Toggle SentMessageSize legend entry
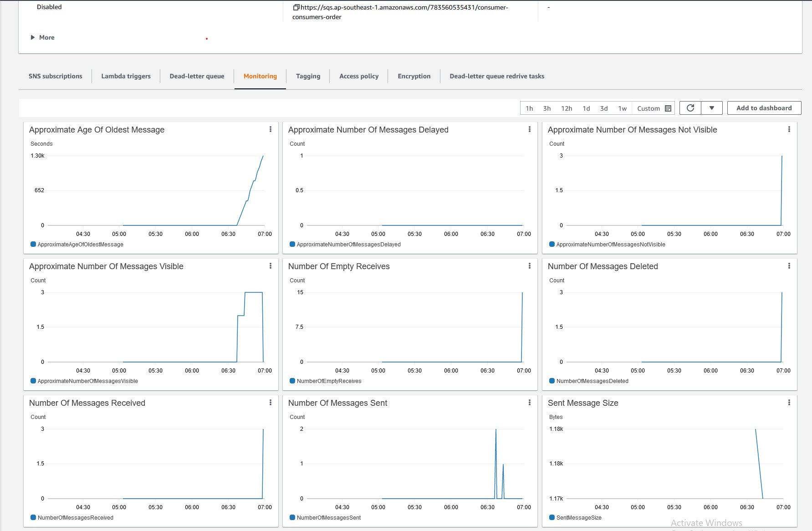The height and width of the screenshot is (531, 812). pos(575,517)
